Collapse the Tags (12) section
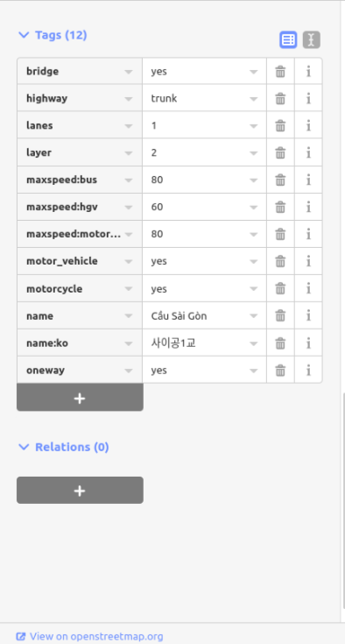The image size is (345, 644). 53,35
